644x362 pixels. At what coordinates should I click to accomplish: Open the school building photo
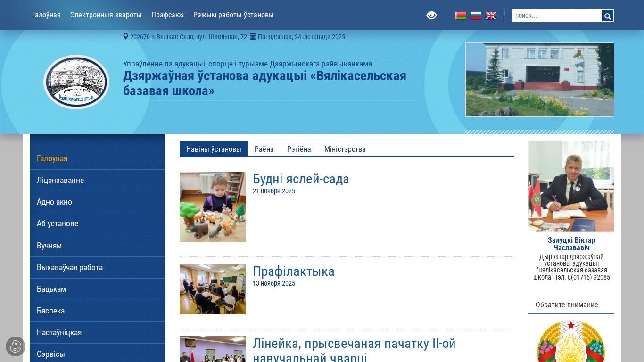(540, 80)
